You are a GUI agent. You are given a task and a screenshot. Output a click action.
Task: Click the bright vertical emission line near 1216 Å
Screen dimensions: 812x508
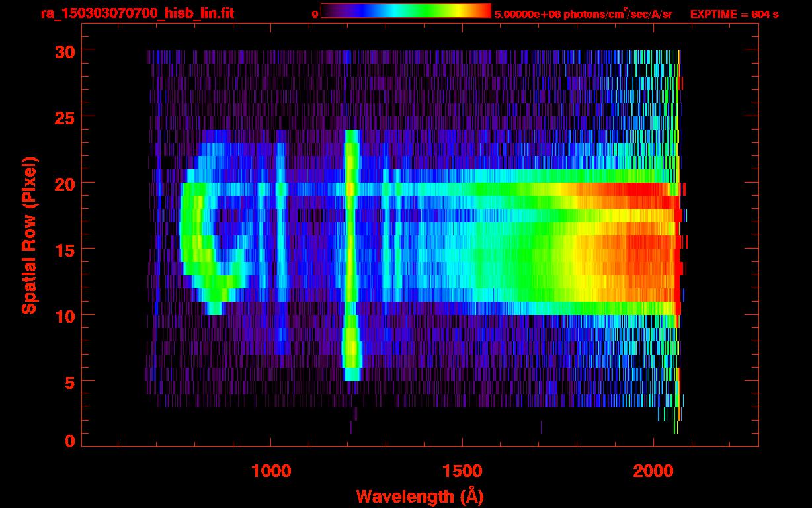pos(352,255)
